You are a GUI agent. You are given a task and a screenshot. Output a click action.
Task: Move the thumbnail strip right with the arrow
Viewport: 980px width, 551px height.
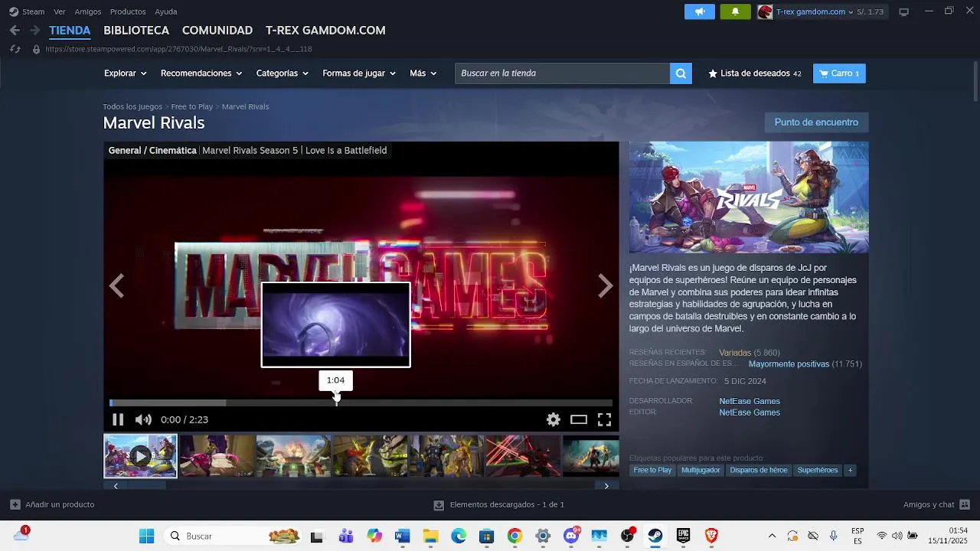606,486
